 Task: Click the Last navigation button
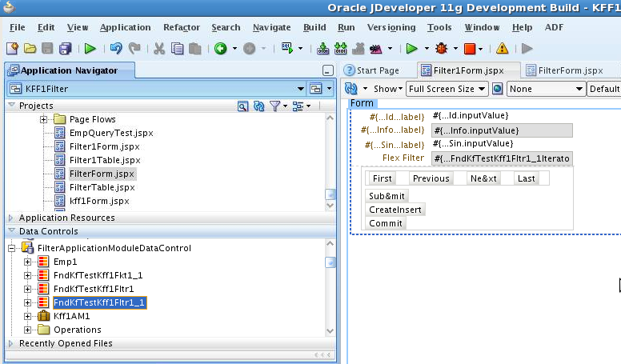(x=526, y=178)
